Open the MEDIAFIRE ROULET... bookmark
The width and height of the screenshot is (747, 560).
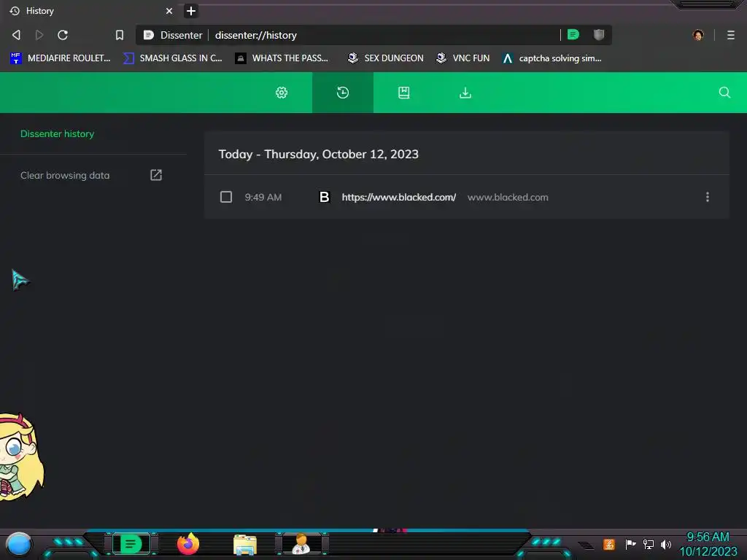pos(61,58)
